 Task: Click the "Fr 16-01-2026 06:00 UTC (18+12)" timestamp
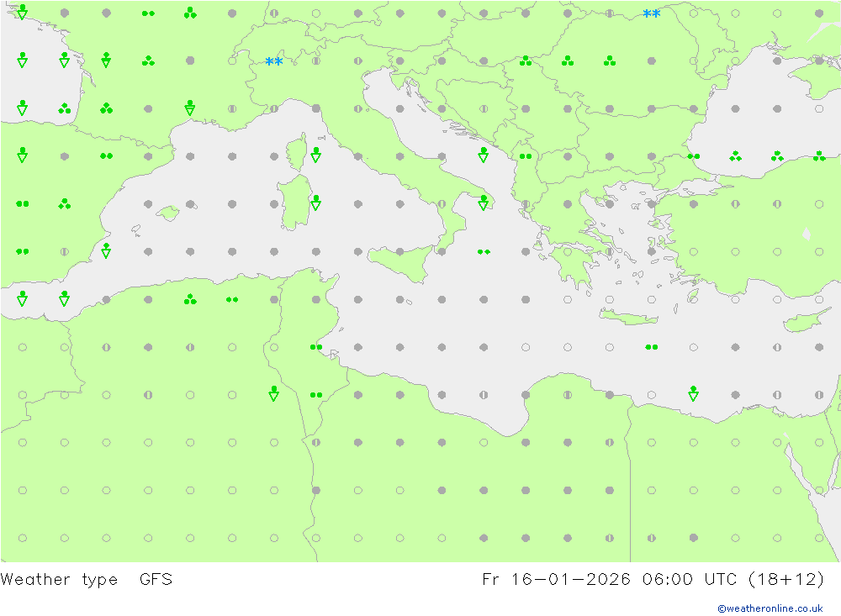[x=653, y=580]
